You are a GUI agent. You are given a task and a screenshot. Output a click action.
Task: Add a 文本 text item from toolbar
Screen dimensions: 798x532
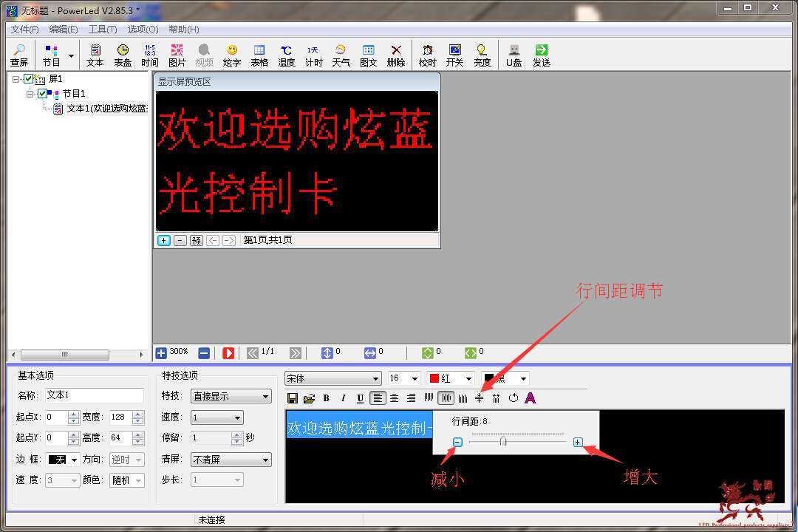tap(95, 55)
